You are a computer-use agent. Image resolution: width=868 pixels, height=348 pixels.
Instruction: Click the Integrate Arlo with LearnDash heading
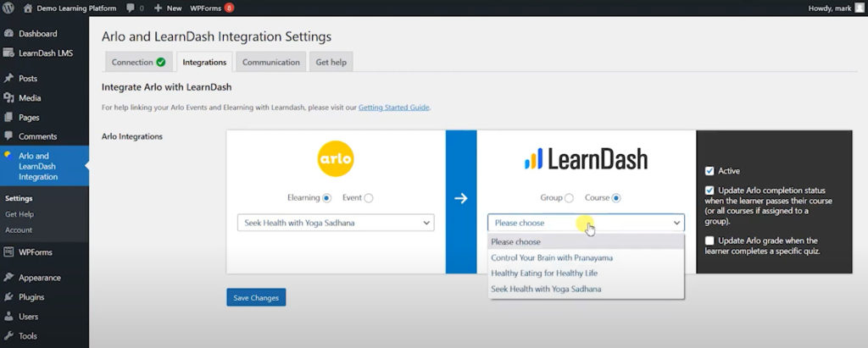point(167,87)
